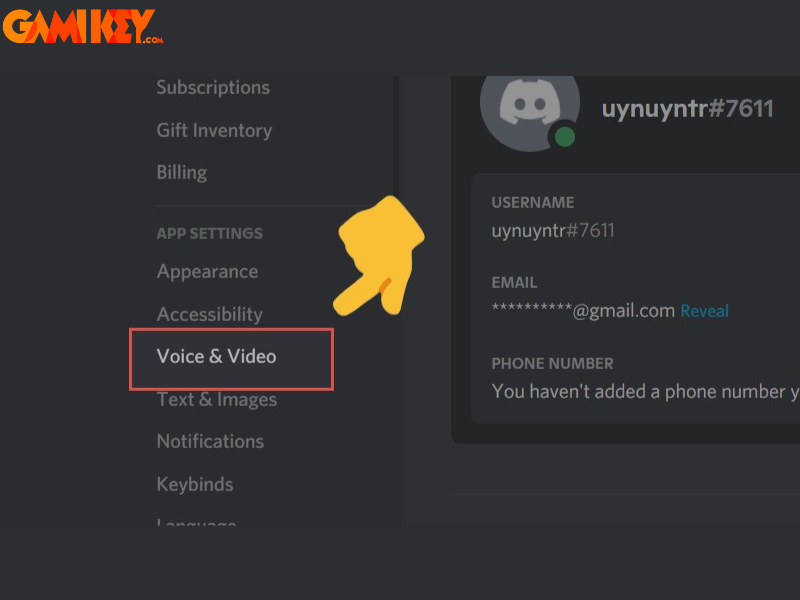Reveal the hidden email address
The height and width of the screenshot is (600, 800).
(704, 311)
